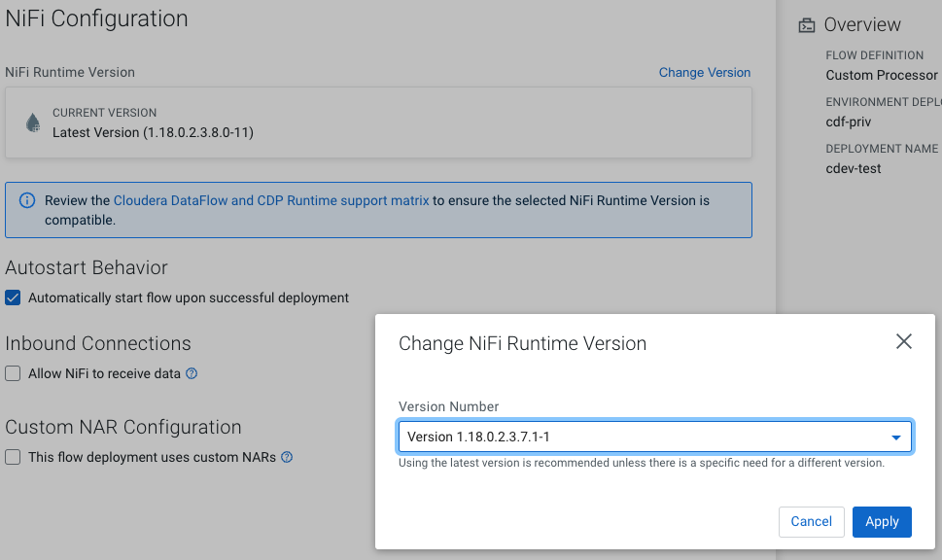Uncheck automatically start flow upon successful deployment
Image resolution: width=942 pixels, height=560 pixels.
tap(13, 297)
